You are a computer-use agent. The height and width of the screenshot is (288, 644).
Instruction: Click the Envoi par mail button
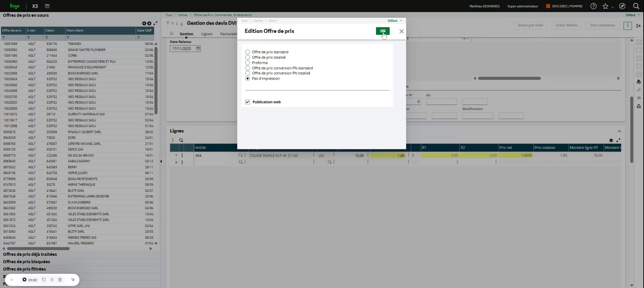click(530, 26)
